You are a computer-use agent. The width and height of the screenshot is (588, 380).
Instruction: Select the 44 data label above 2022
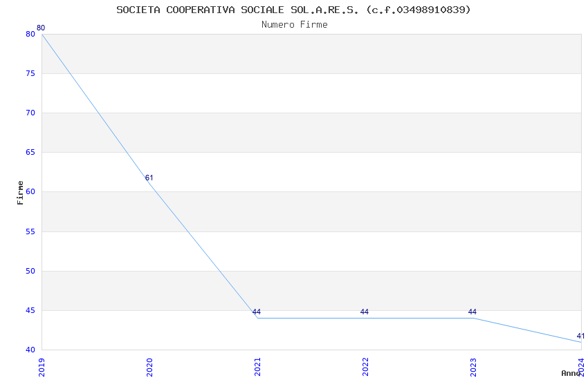click(x=365, y=312)
